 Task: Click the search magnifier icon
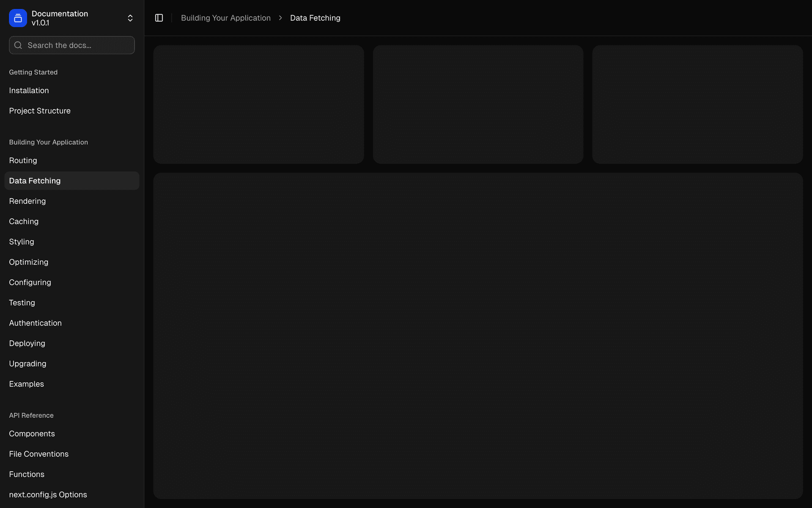(x=18, y=45)
